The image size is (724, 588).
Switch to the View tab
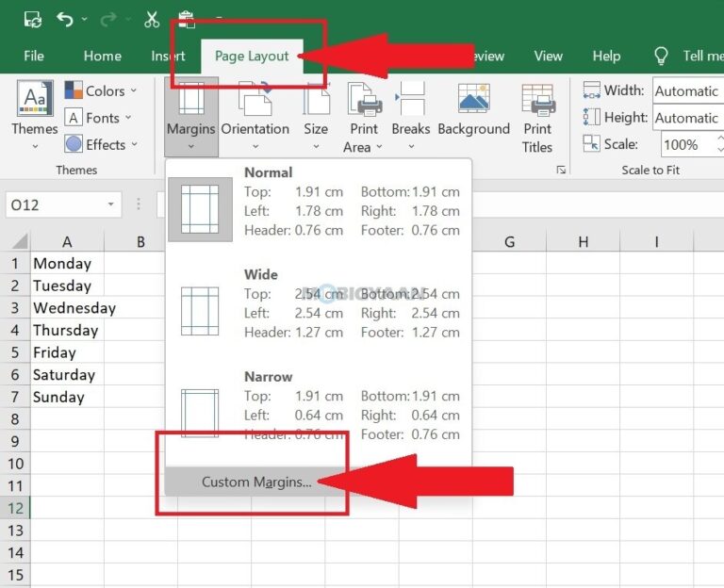point(548,56)
